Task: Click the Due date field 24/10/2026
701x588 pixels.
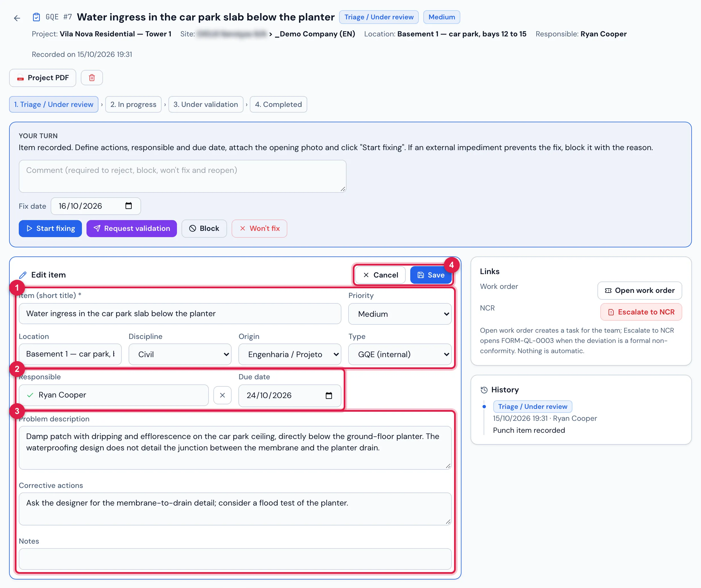Action: 290,396
